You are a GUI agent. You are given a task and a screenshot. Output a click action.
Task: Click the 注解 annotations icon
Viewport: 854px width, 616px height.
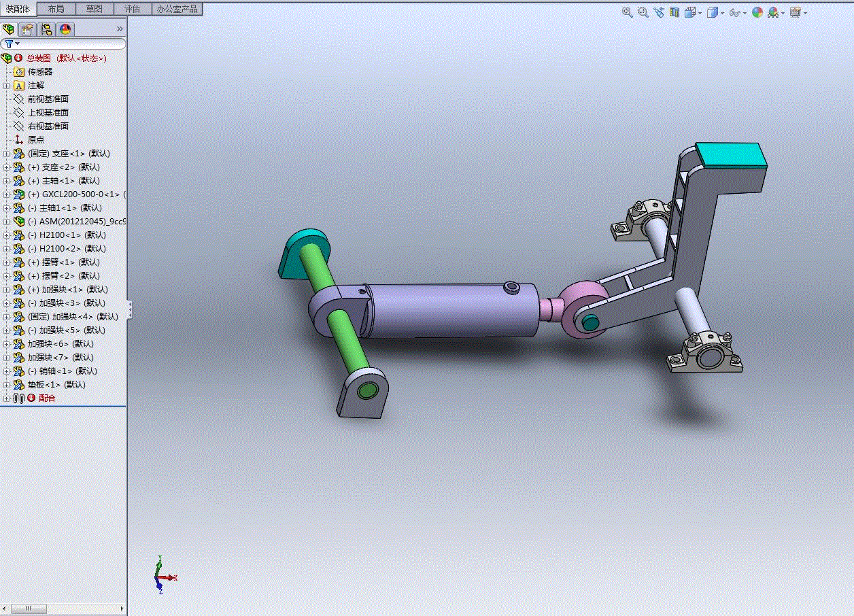click(19, 85)
